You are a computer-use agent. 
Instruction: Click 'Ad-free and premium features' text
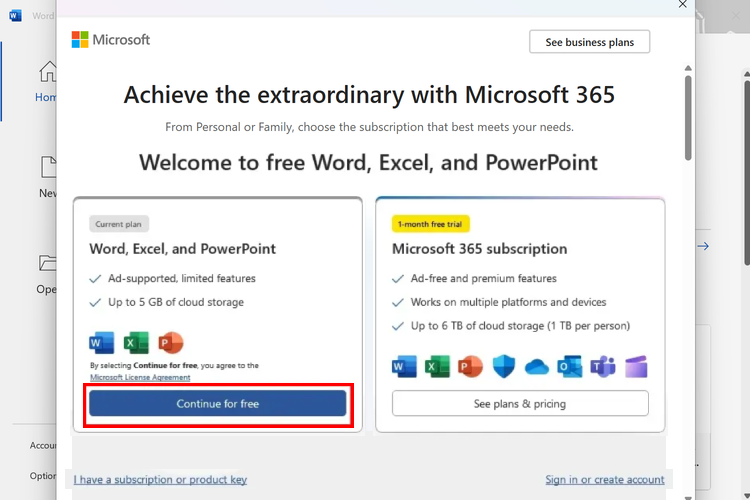(484, 278)
